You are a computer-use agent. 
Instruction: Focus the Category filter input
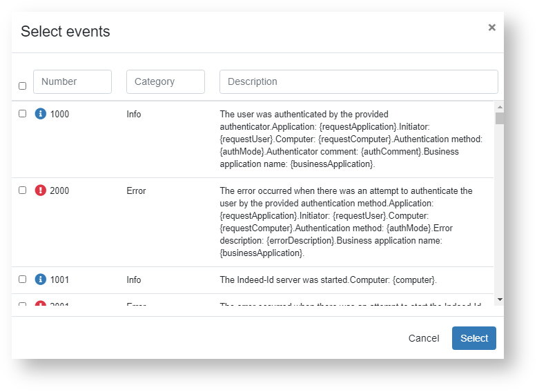tap(166, 81)
